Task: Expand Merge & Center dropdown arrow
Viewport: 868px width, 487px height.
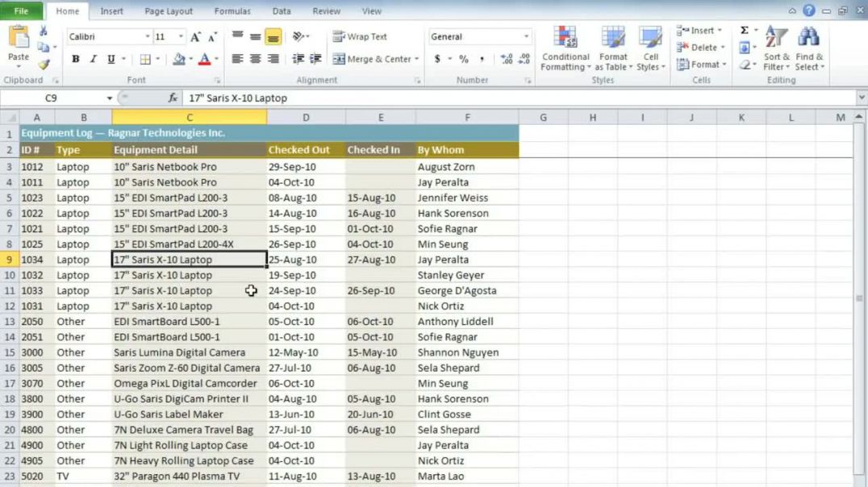Action: (416, 59)
